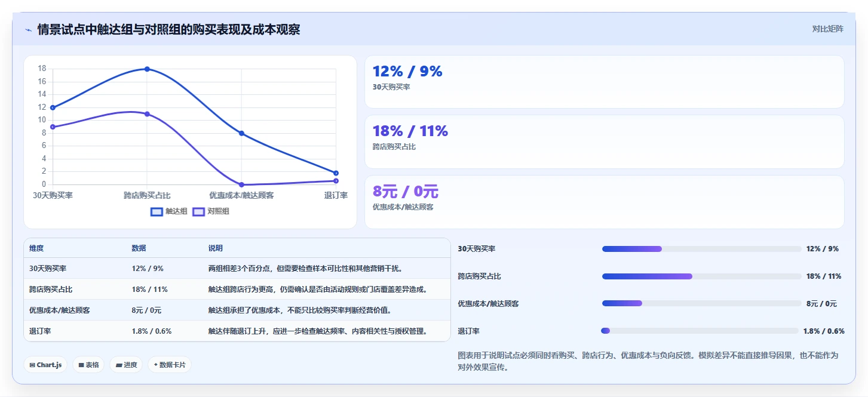868x397 pixels.
Task: Click the 1.8% / 0.6% progress value
Action: [824, 331]
